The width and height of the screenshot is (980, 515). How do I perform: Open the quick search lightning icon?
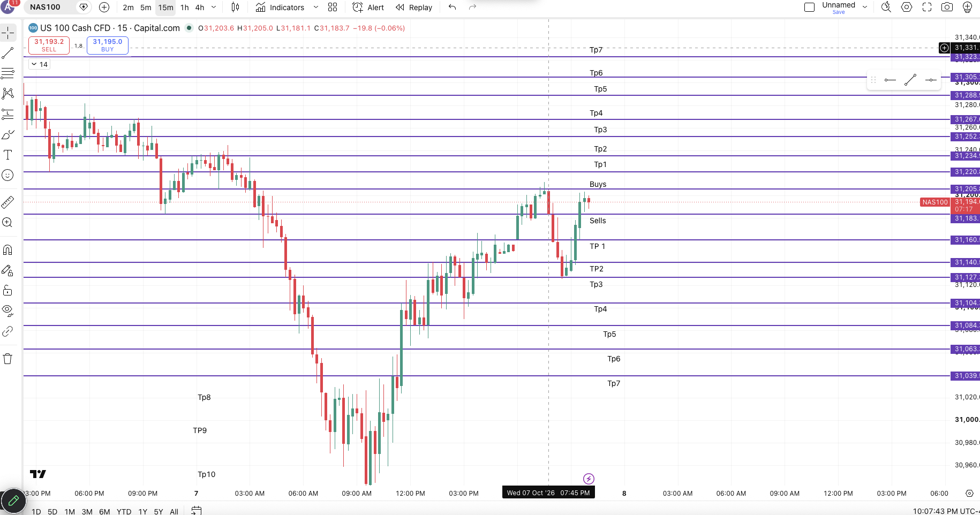pos(886,7)
